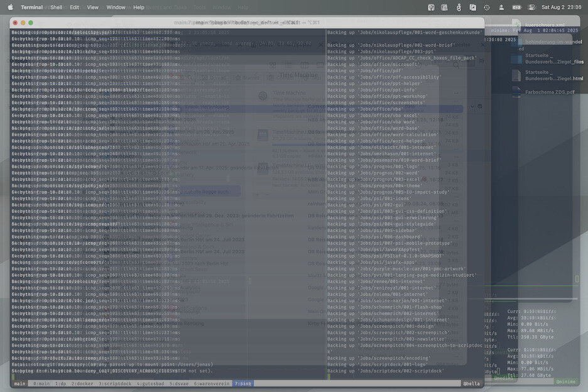Click the tmux session name main

pos(19,383)
